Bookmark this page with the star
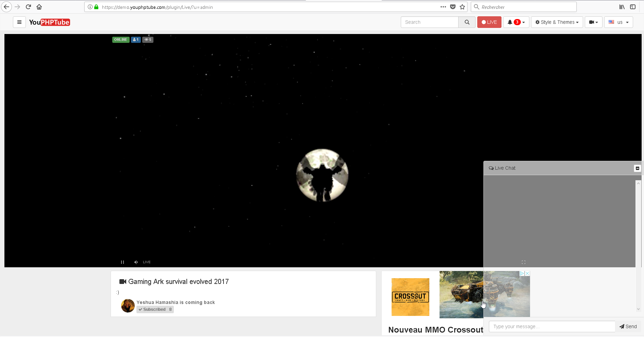 point(462,7)
